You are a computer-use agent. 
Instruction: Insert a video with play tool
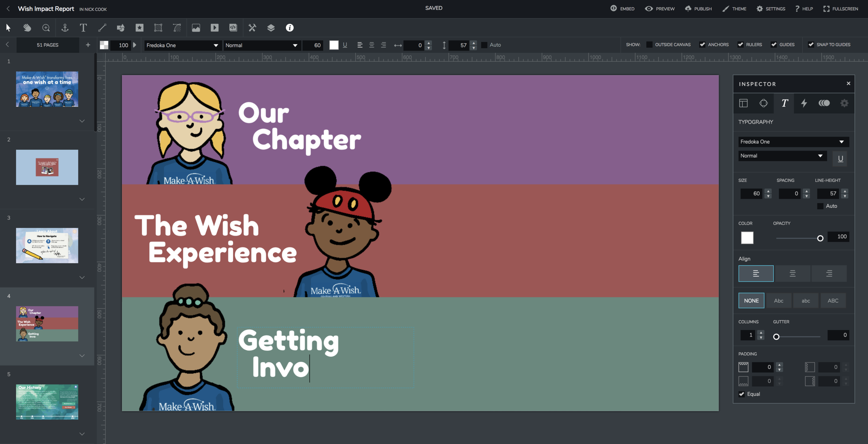(215, 28)
